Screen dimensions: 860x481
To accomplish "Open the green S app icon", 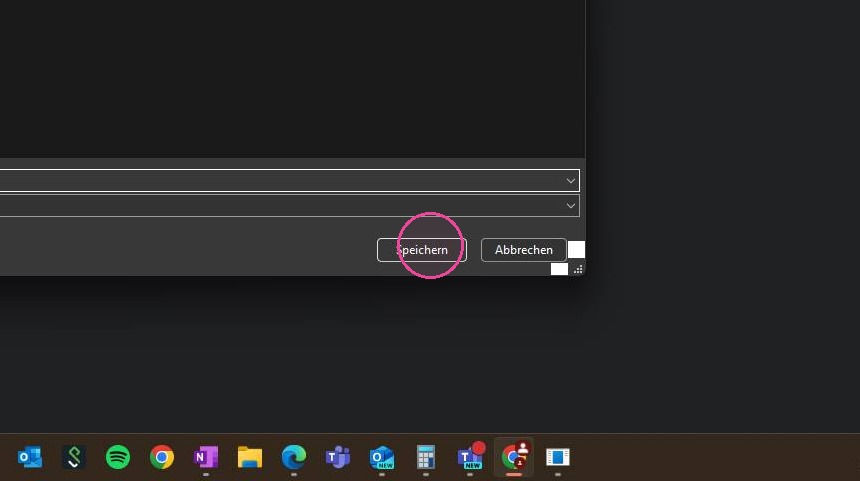I will tap(73, 457).
